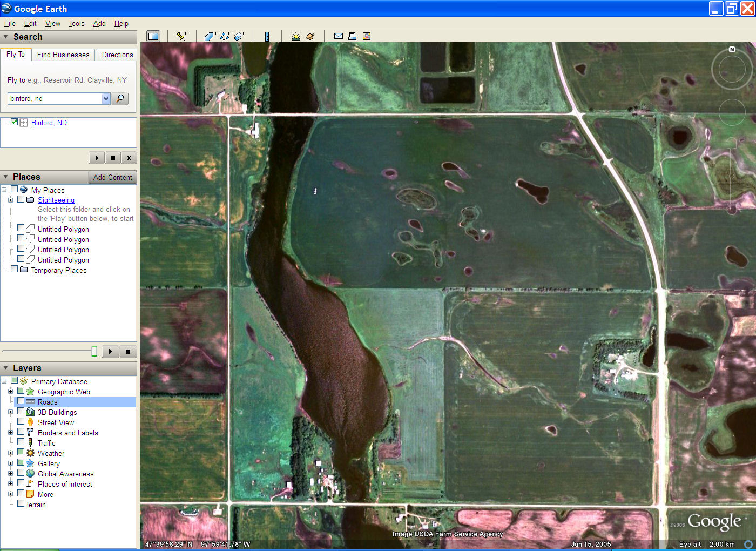Open the Add menu

99,23
